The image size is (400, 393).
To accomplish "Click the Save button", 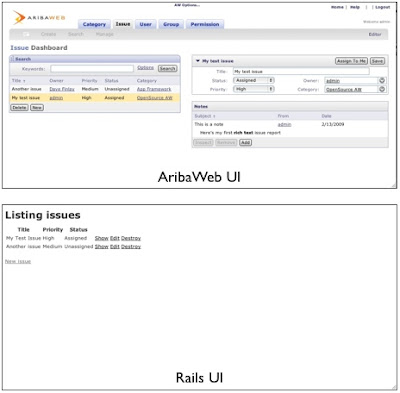I will pos(377,61).
